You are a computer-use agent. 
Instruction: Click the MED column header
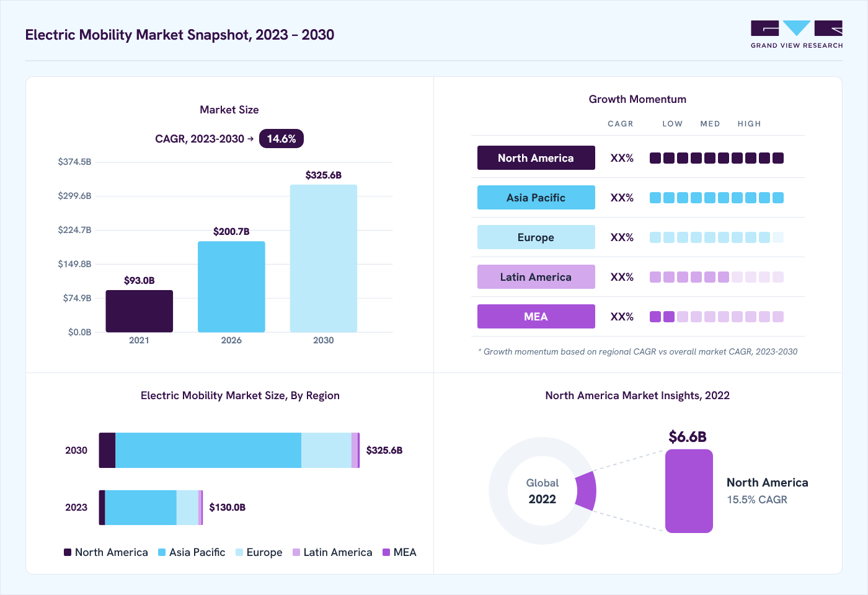tap(711, 124)
